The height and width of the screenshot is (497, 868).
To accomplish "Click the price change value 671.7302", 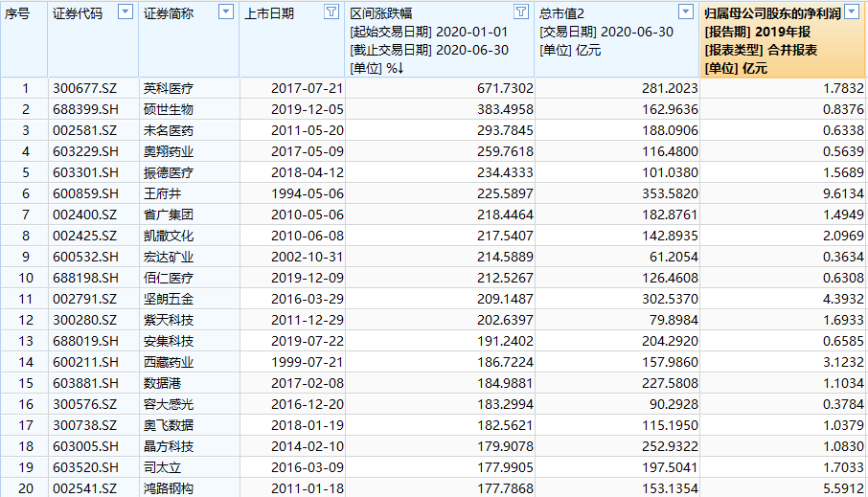I will coord(506,88).
